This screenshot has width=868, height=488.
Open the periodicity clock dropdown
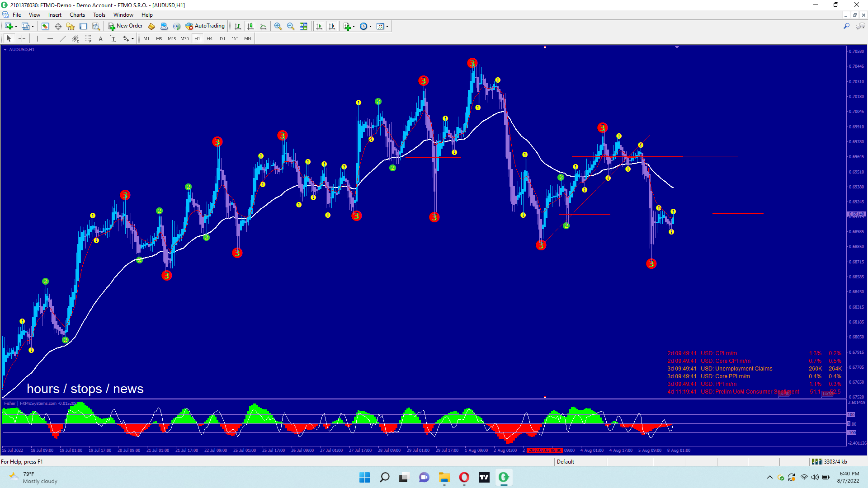[x=370, y=26]
